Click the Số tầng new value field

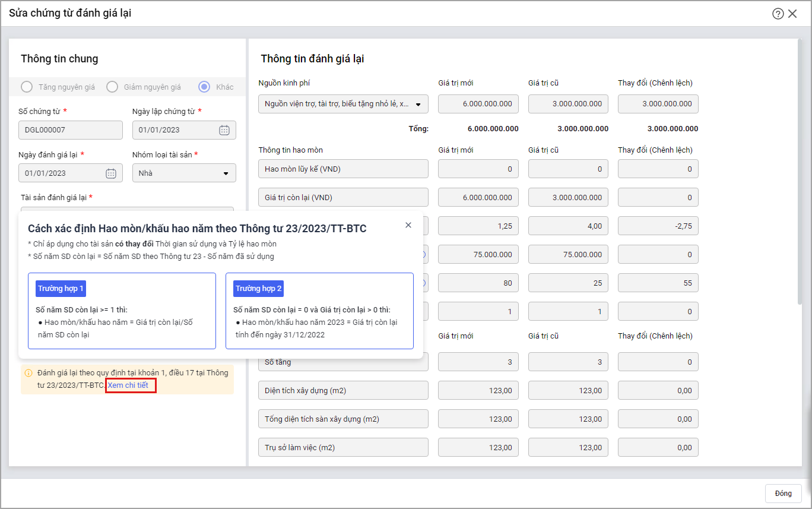point(478,362)
